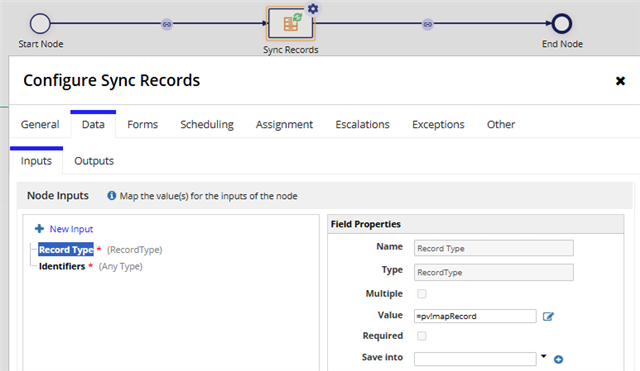Toggle the Multiple checkbox

coord(422,293)
